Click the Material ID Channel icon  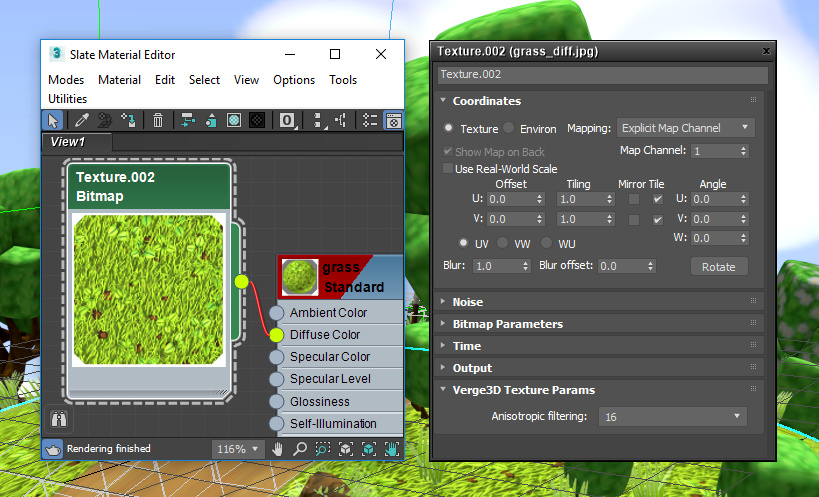coord(287,121)
